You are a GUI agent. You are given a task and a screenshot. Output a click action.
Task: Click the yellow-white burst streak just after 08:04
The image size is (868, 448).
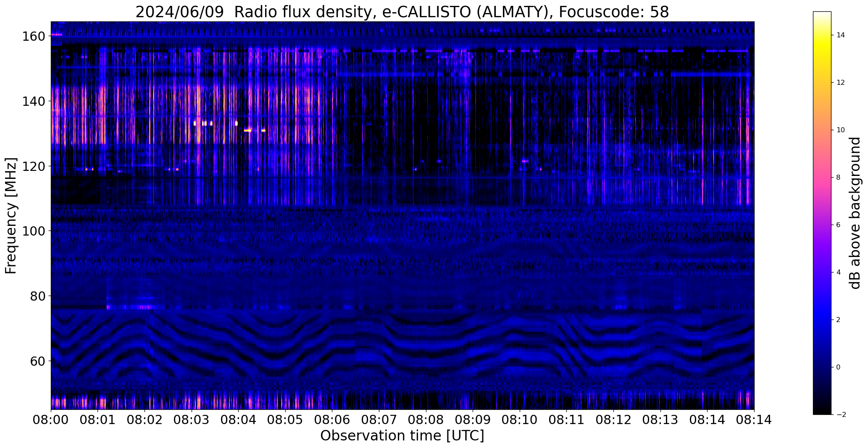(248, 131)
